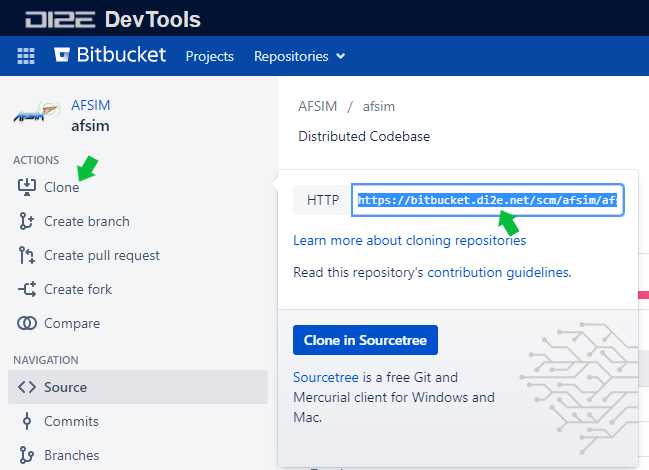Open the AFSIM project link in sidebar
649x470 pixels.
(x=91, y=105)
